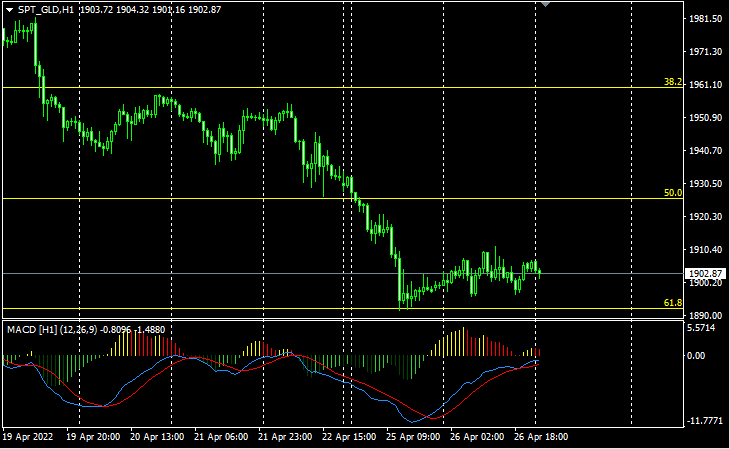
Task: Click the 19 Apr 2022 time label
Action: [x=27, y=437]
